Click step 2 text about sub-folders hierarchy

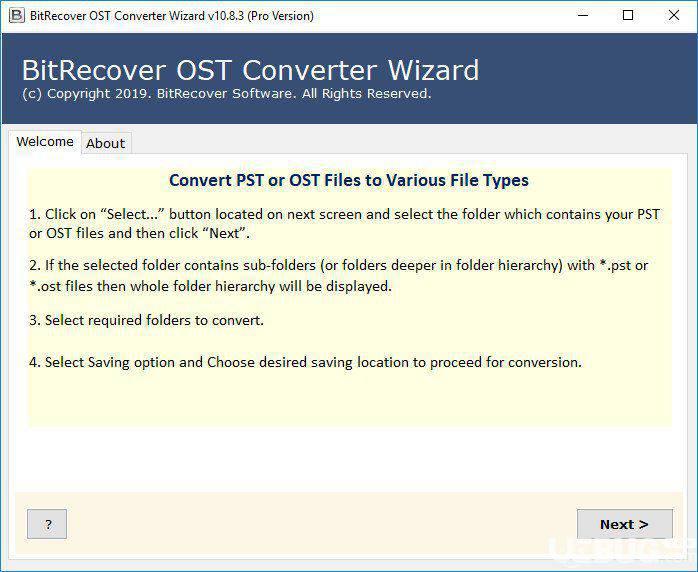(338, 276)
